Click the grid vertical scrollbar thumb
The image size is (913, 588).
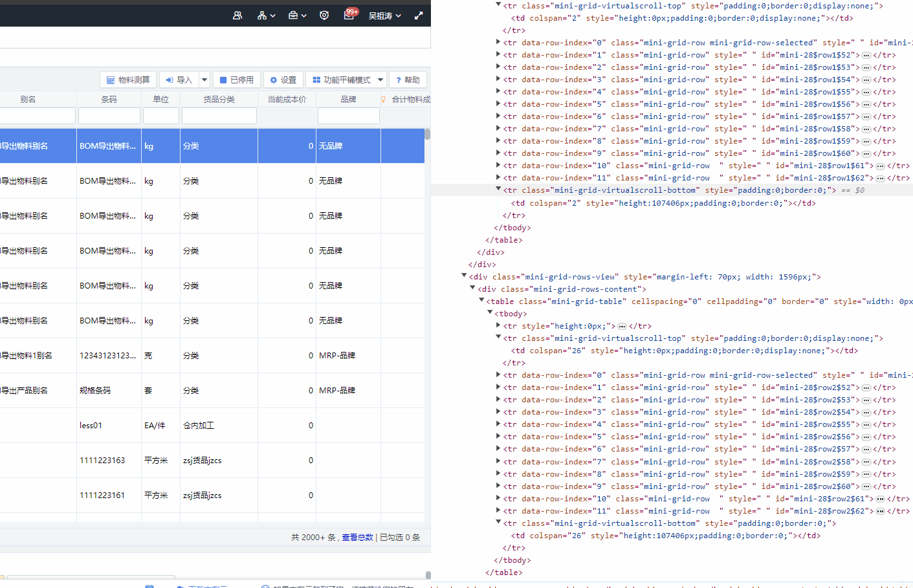click(427, 135)
